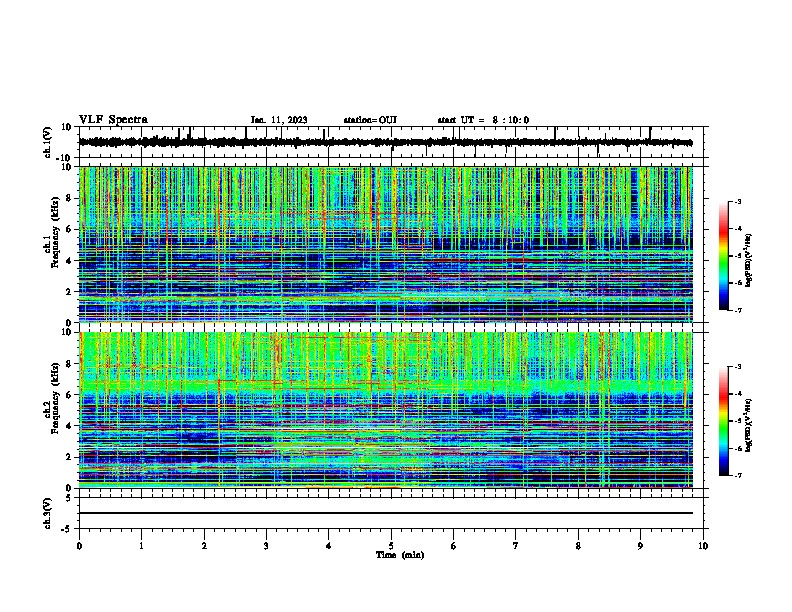This screenshot has width=792, height=612.
Task: Click the "VLF Spectra" plot title
Action: [x=114, y=120]
